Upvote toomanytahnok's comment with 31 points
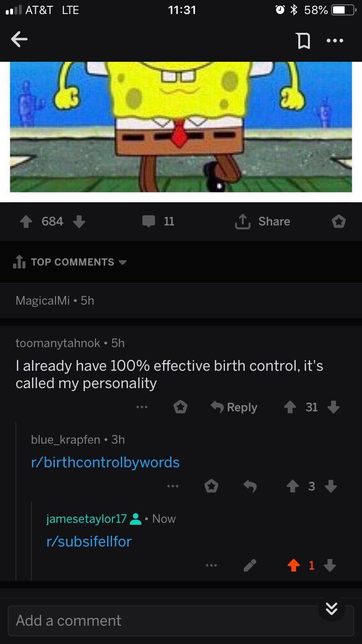Image resolution: width=362 pixels, height=644 pixels. (290, 407)
